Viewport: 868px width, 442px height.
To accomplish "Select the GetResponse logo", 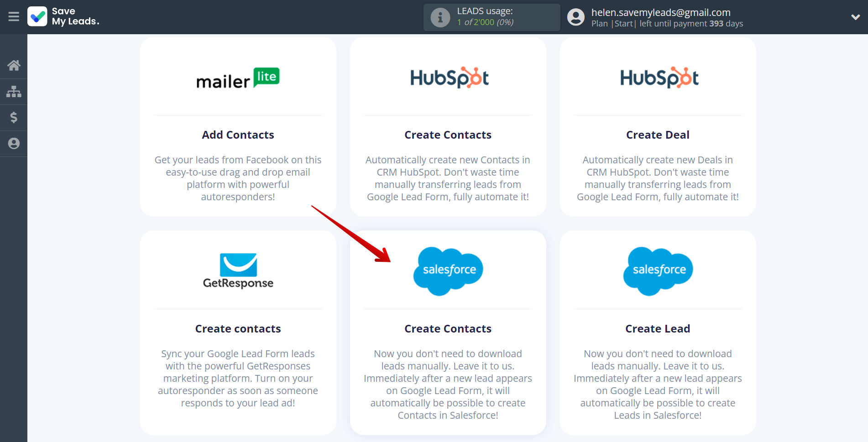I will coord(238,271).
